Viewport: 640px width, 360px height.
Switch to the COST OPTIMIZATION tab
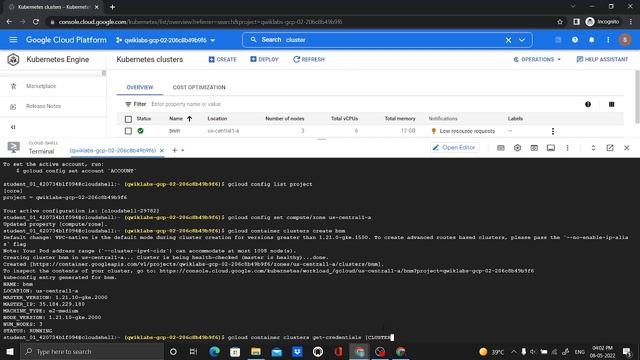pyautogui.click(x=199, y=87)
